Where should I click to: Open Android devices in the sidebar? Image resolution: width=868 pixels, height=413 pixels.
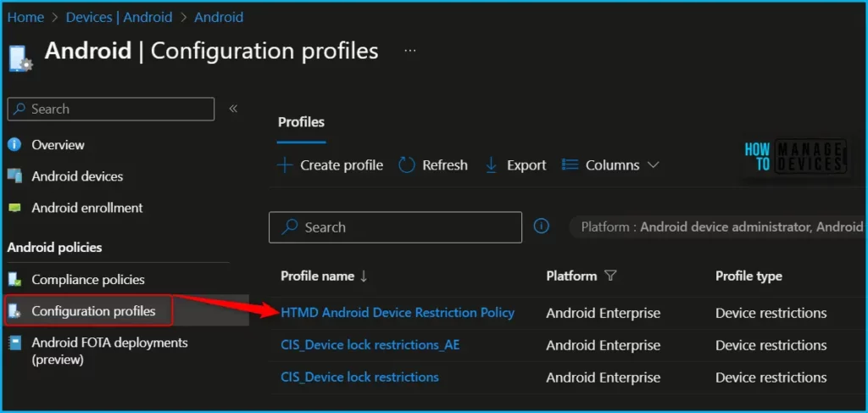(77, 176)
